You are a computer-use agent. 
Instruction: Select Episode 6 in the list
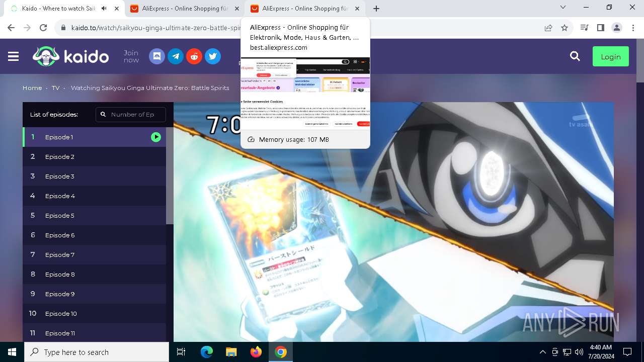(x=94, y=235)
